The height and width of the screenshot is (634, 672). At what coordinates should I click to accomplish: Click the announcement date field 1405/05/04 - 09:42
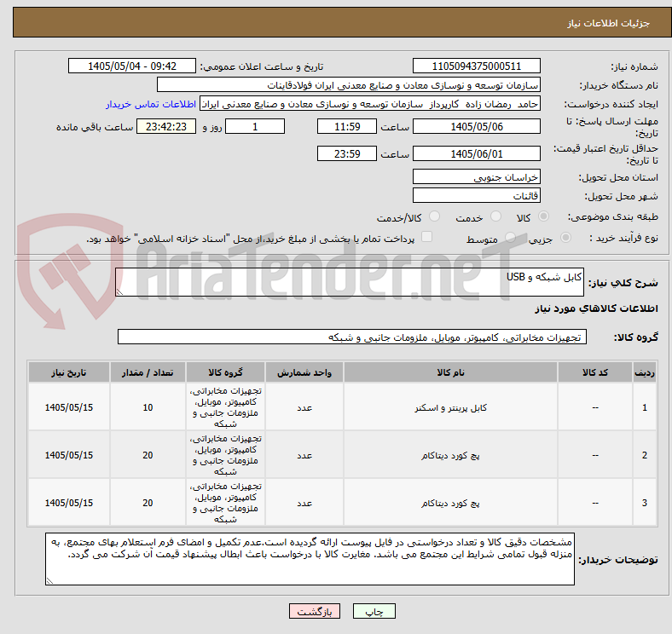click(132, 66)
